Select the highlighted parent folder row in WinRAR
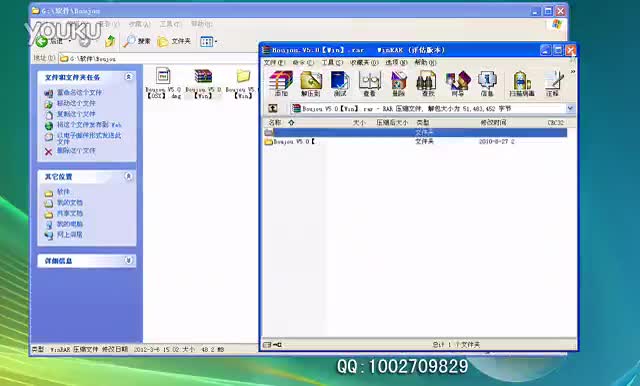Viewport: 640px width, 386px height. point(416,132)
